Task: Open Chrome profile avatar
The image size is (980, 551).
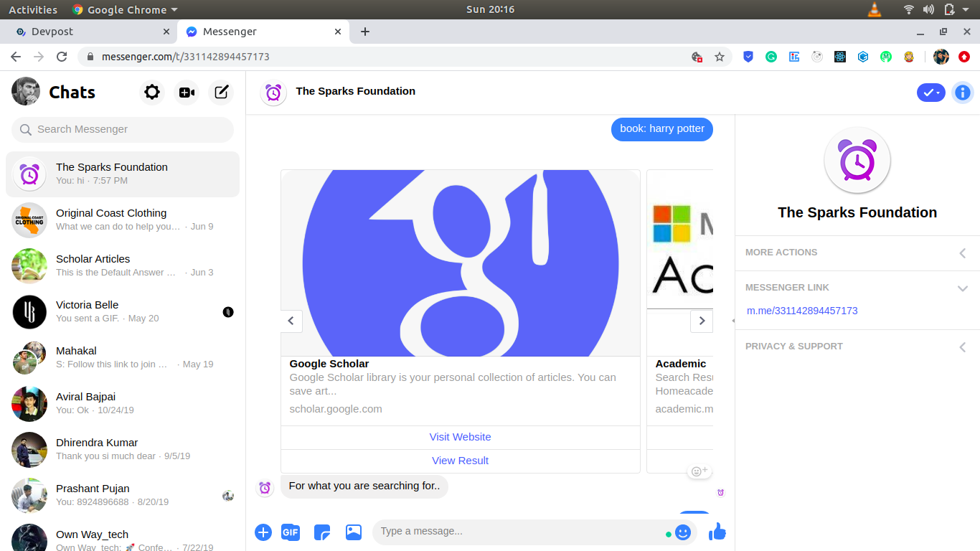Action: [941, 57]
